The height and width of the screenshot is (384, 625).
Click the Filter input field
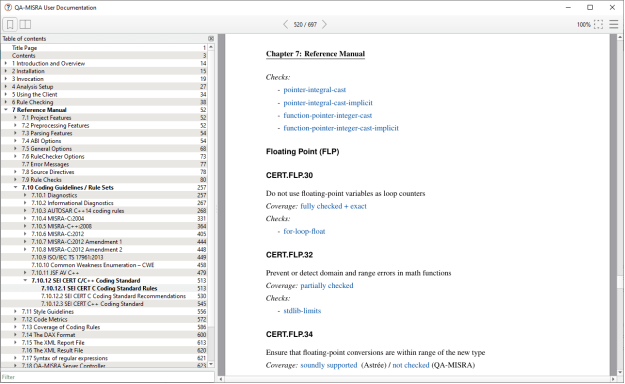coord(108,377)
